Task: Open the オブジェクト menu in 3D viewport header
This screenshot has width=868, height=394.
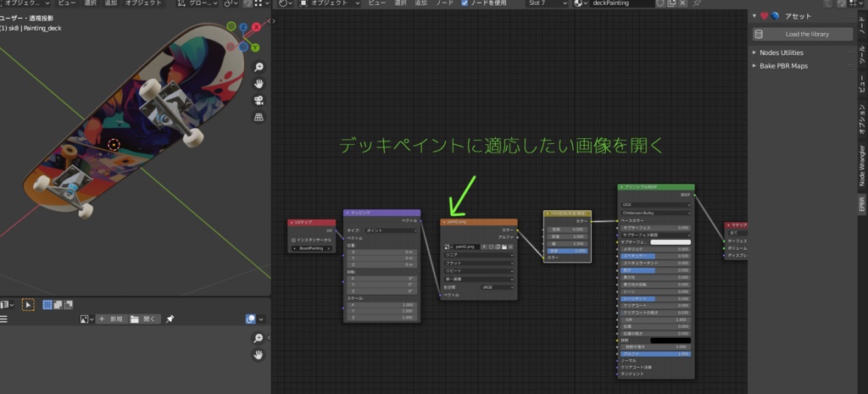Action: (x=142, y=3)
